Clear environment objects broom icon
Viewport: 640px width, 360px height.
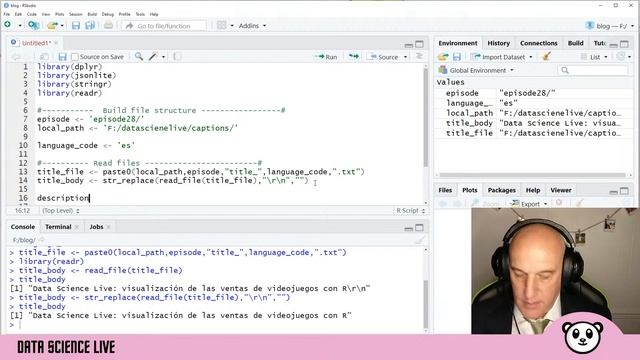pos(546,56)
